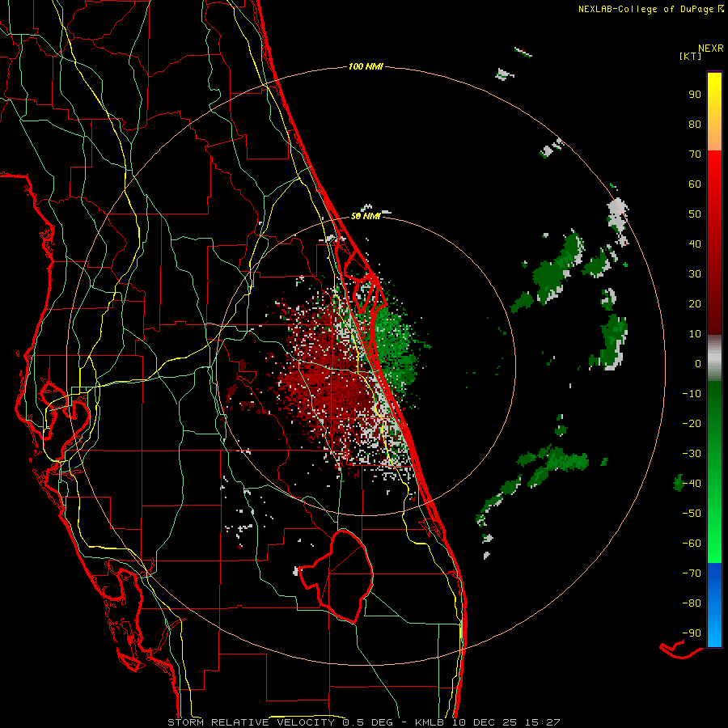Click the 50 knot value on the scale

point(695,214)
